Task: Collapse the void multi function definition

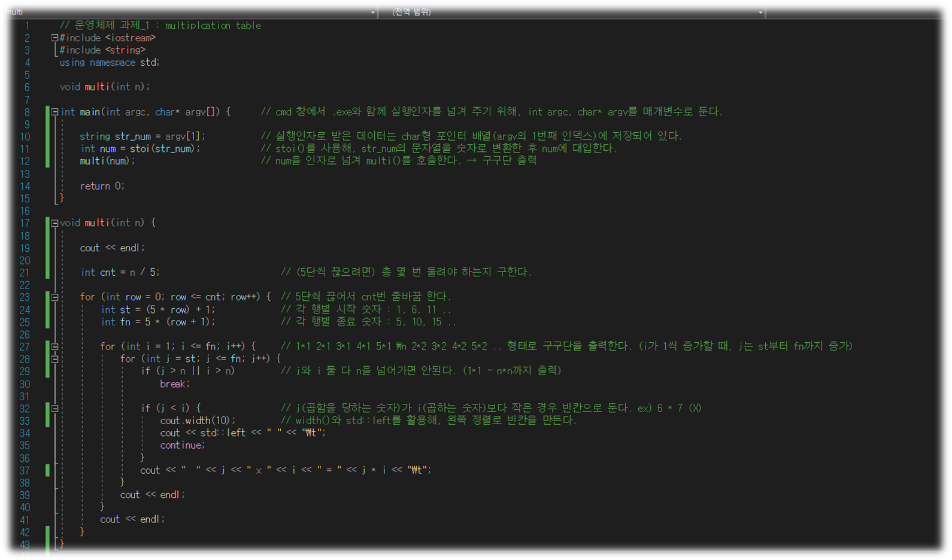Action: pyautogui.click(x=54, y=223)
